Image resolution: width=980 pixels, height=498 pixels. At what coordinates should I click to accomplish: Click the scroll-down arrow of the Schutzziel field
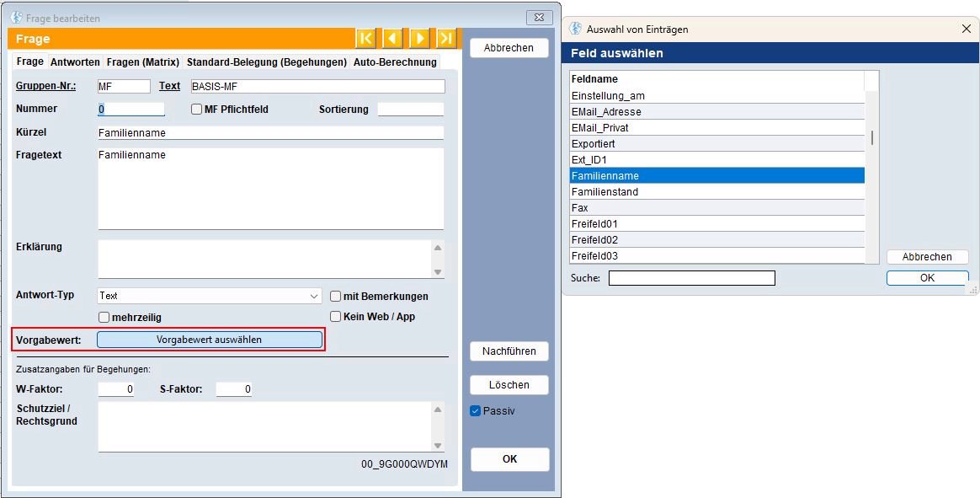pyautogui.click(x=437, y=445)
